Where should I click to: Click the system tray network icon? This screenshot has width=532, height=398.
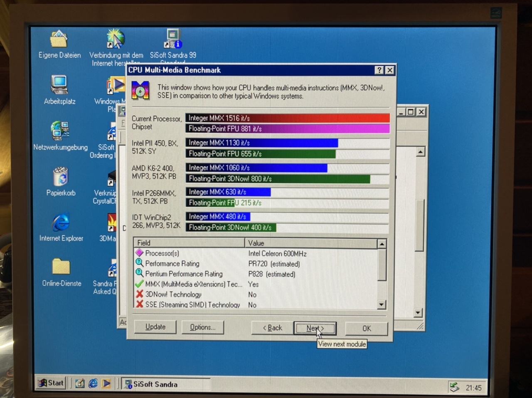click(x=455, y=387)
